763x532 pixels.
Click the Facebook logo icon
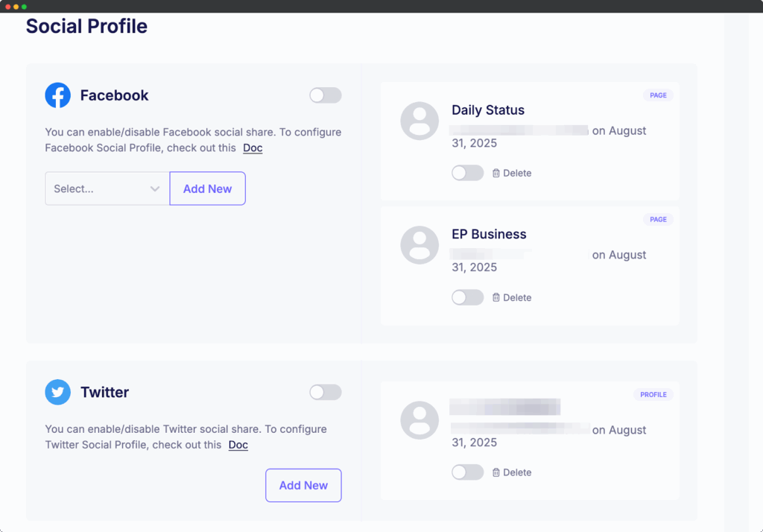(57, 95)
